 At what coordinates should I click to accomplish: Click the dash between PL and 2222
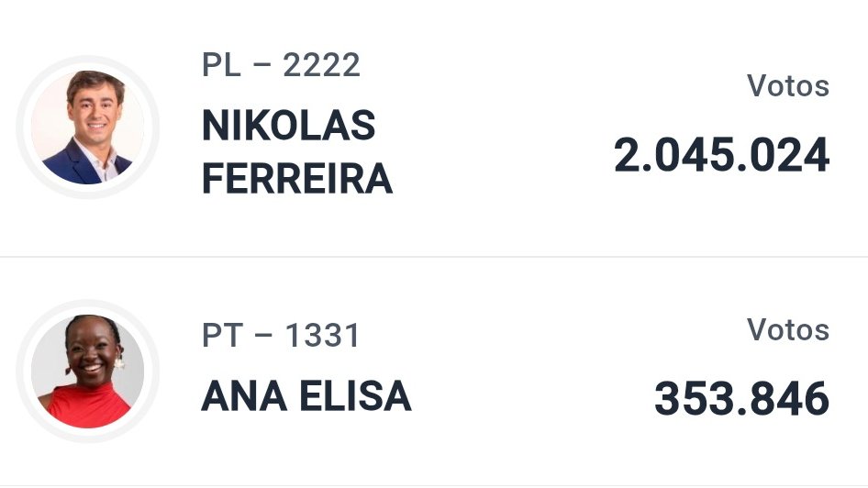[x=262, y=65]
